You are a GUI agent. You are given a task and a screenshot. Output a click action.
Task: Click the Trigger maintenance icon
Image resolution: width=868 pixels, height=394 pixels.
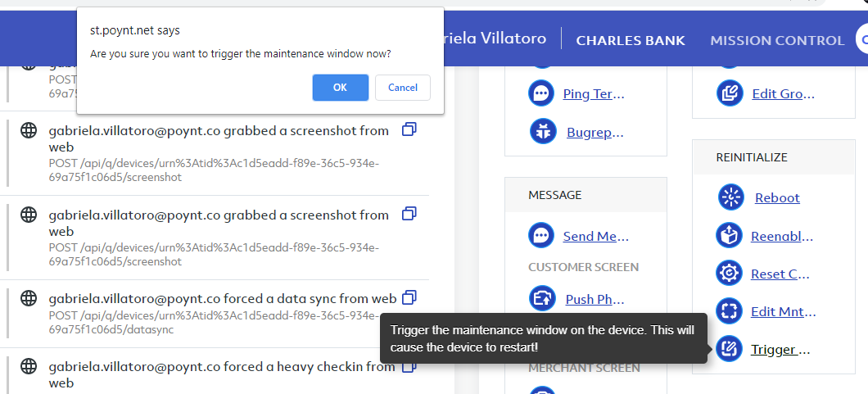tap(729, 349)
